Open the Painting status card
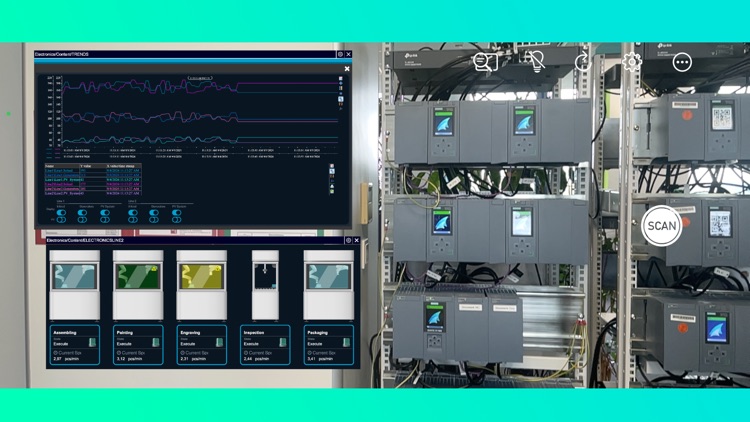Image resolution: width=750 pixels, height=422 pixels. tap(138, 345)
